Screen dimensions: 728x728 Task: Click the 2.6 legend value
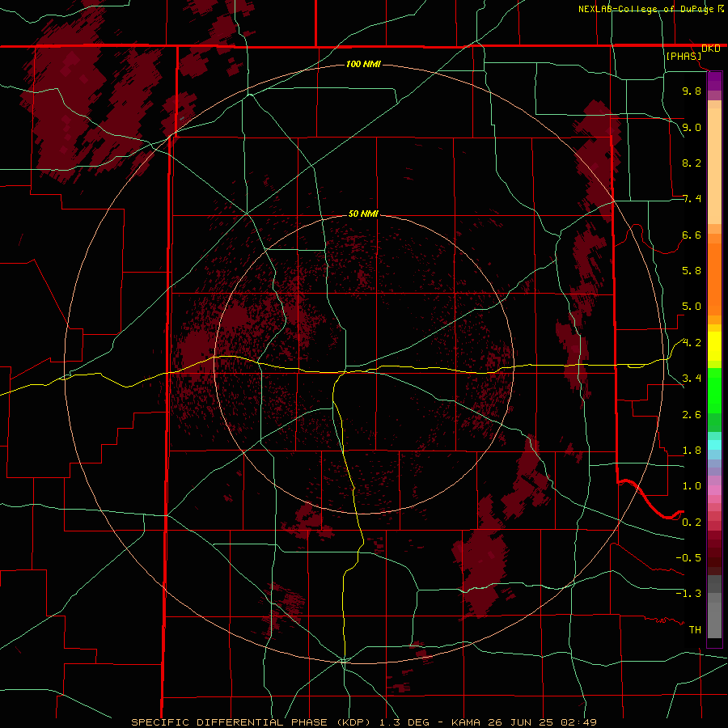point(692,415)
